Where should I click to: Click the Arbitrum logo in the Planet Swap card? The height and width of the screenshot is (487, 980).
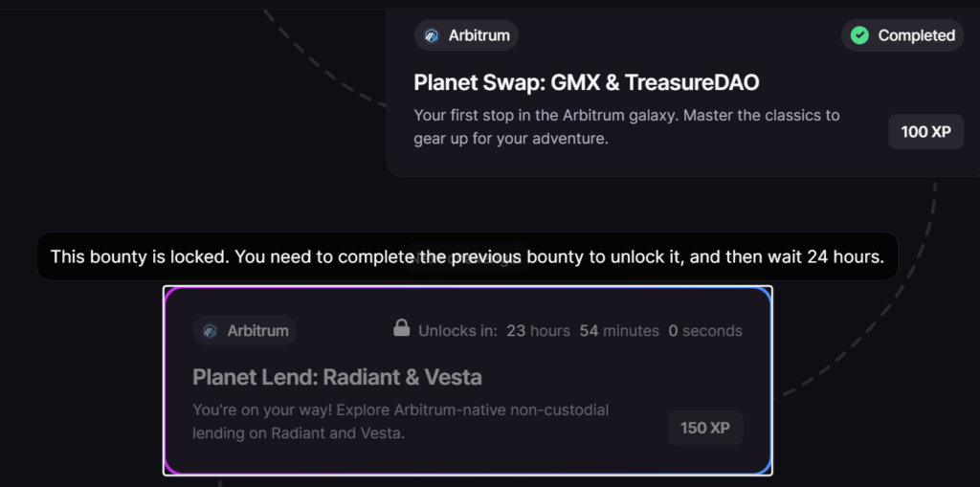432,36
